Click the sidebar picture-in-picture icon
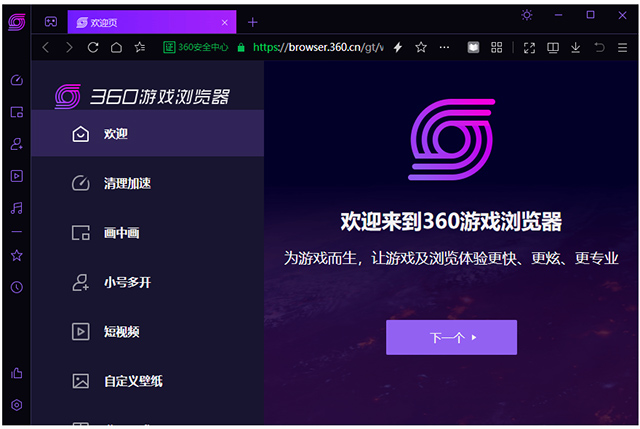 [x=17, y=112]
